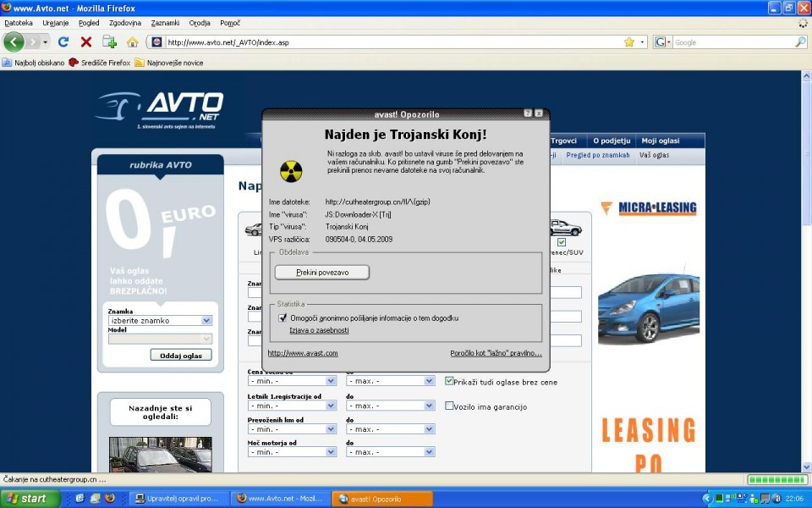Viewport: 812px width, 508px height.
Task: Expand Letnik 1.registracije max dropdown
Action: (391, 406)
